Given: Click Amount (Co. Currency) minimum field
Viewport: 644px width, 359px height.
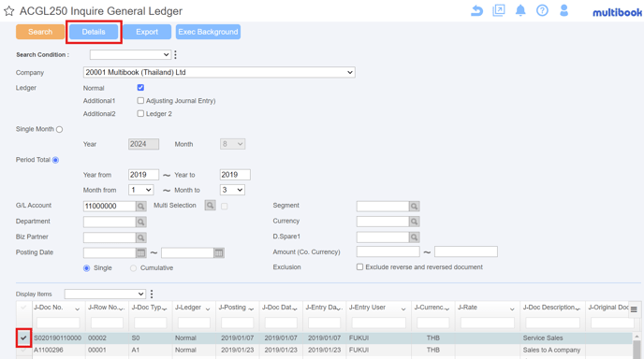Looking at the screenshot, I should [x=388, y=251].
